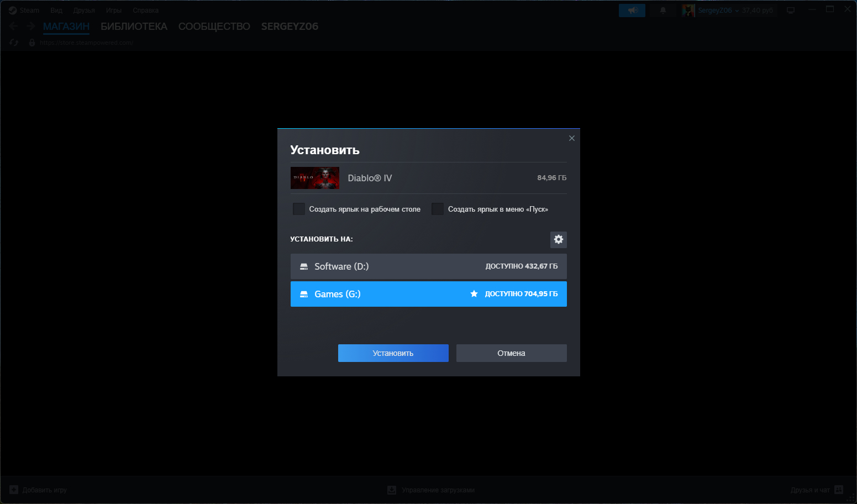Click ДОСТУПНО 704,95 ГБ text
This screenshot has width=857, height=504.
[522, 294]
